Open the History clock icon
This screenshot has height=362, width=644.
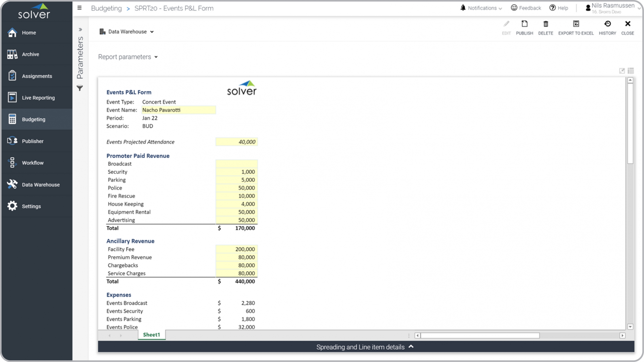tap(607, 24)
